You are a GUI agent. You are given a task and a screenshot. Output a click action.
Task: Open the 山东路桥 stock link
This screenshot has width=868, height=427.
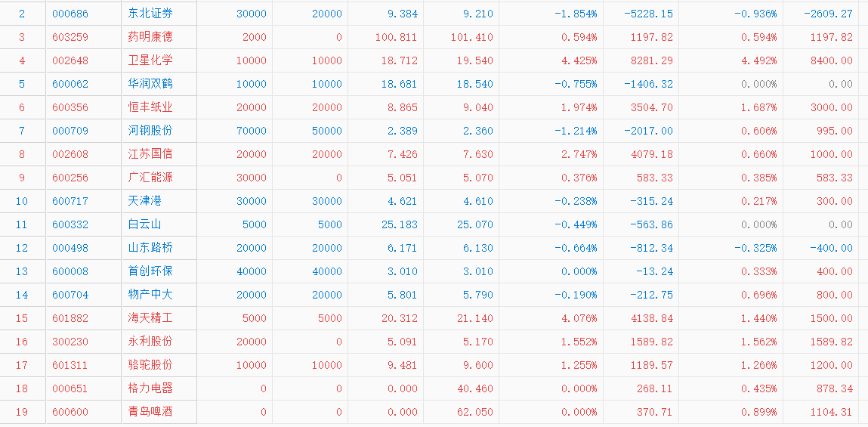click(150, 248)
